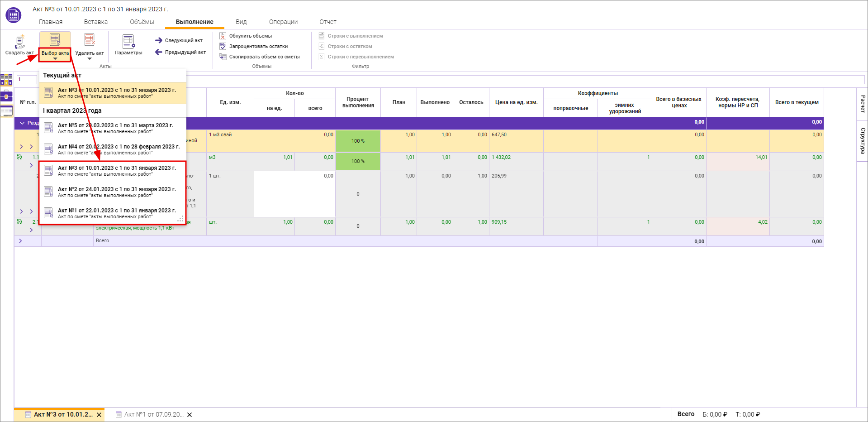Image resolution: width=868 pixels, height=422 pixels.
Task: Go back using Предыдущий акт arrow
Action: 180,52
